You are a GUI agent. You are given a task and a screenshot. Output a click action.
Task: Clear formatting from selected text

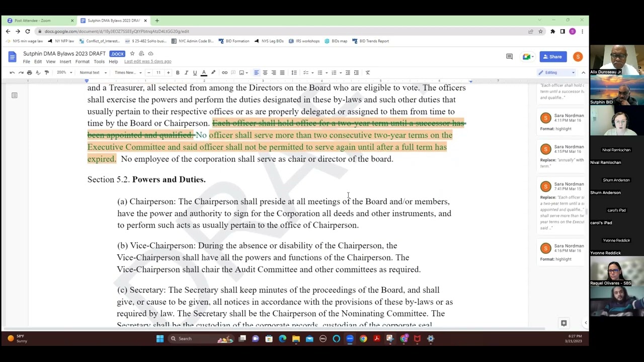(x=367, y=72)
